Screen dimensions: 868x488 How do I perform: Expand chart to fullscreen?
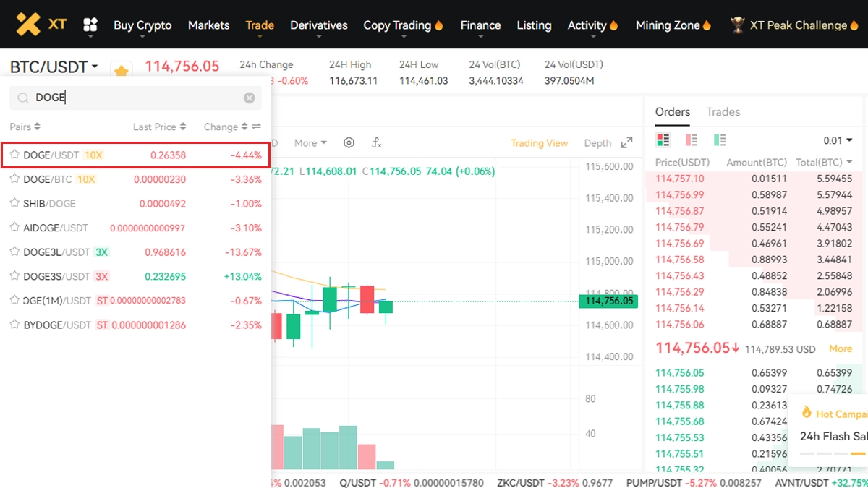pos(626,142)
